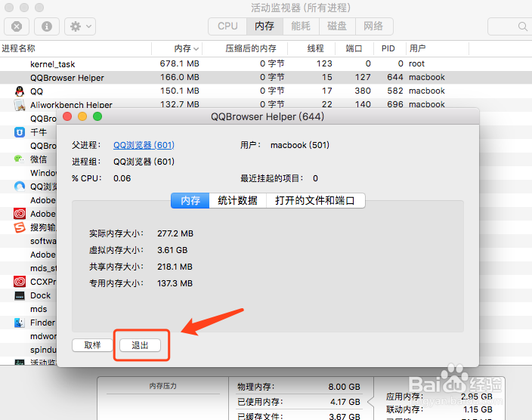Click PID 696 in Aliworkbench Helper row
The width and height of the screenshot is (532, 420).
coord(395,104)
